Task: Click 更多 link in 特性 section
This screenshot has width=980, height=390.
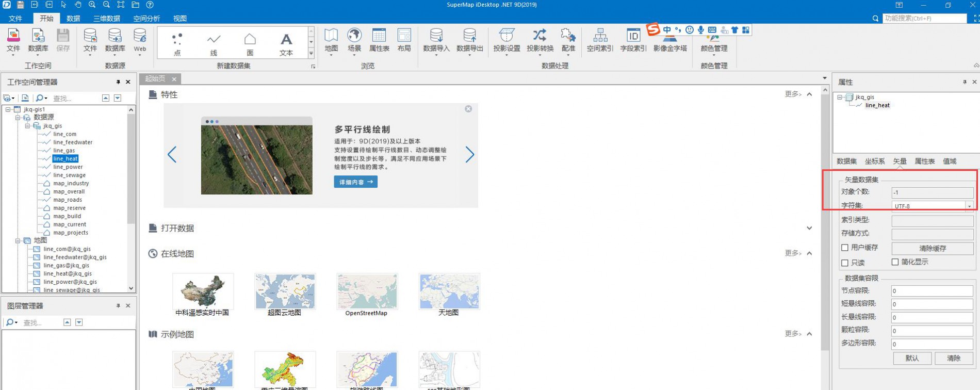Action: (793, 94)
